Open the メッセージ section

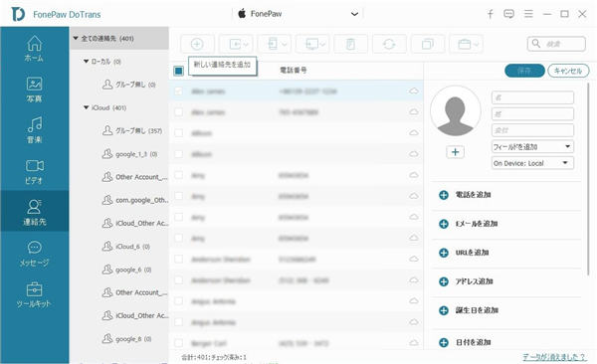(34, 254)
